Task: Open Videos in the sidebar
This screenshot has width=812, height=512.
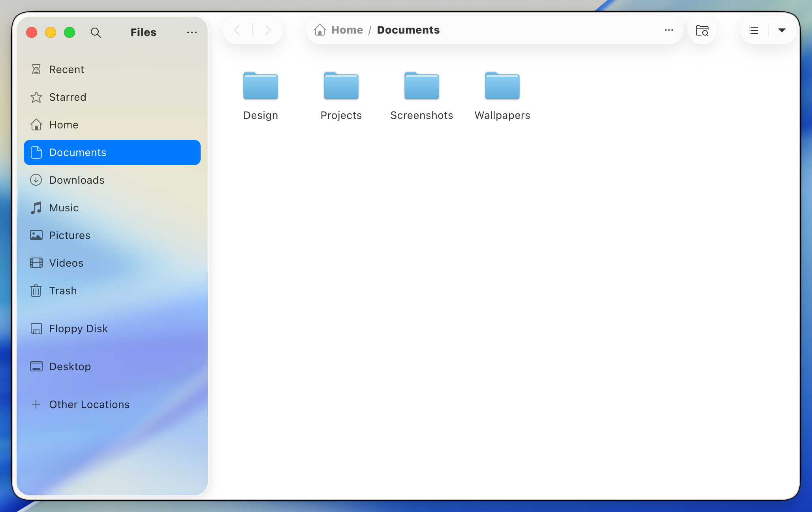Action: [x=112, y=263]
